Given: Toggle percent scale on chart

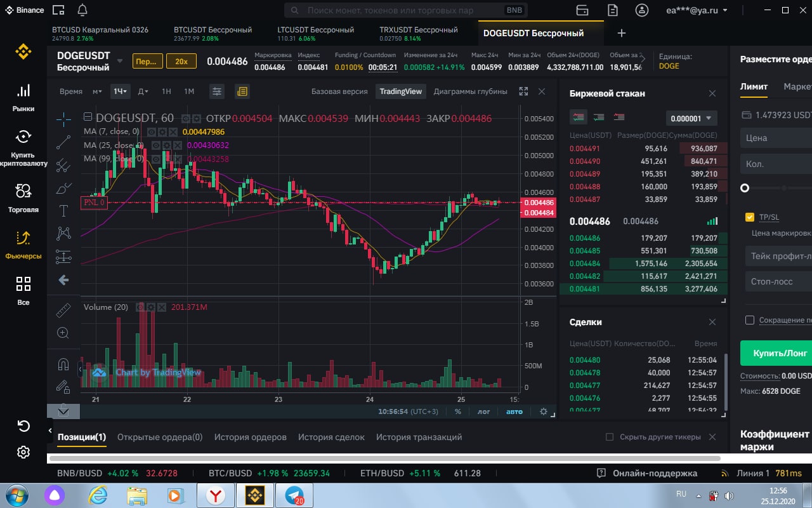Looking at the screenshot, I should coord(458,411).
